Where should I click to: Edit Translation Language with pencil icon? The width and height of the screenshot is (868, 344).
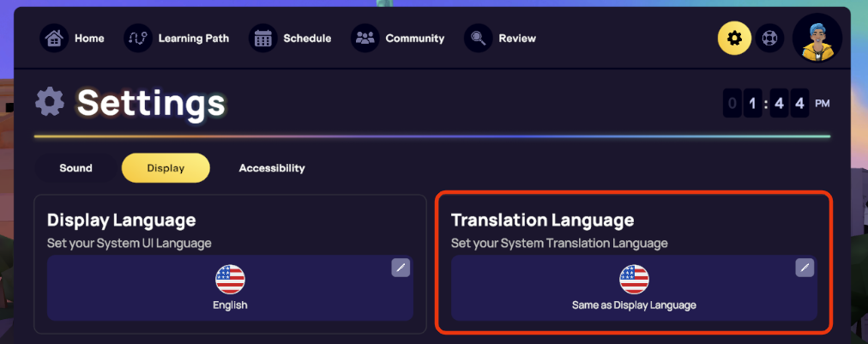805,268
